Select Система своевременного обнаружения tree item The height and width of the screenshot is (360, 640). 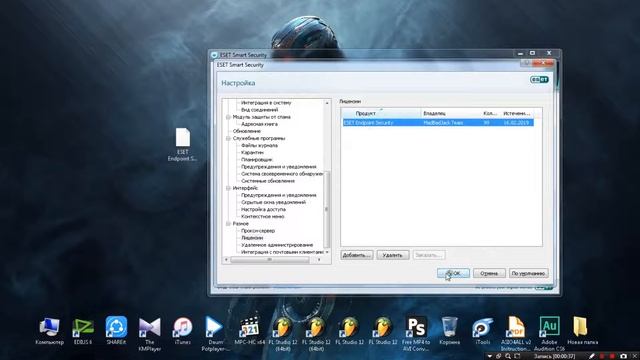click(282, 174)
